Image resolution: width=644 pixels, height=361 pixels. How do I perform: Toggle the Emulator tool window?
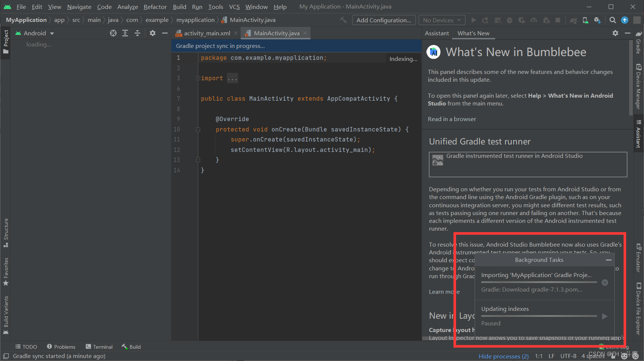tap(639, 258)
